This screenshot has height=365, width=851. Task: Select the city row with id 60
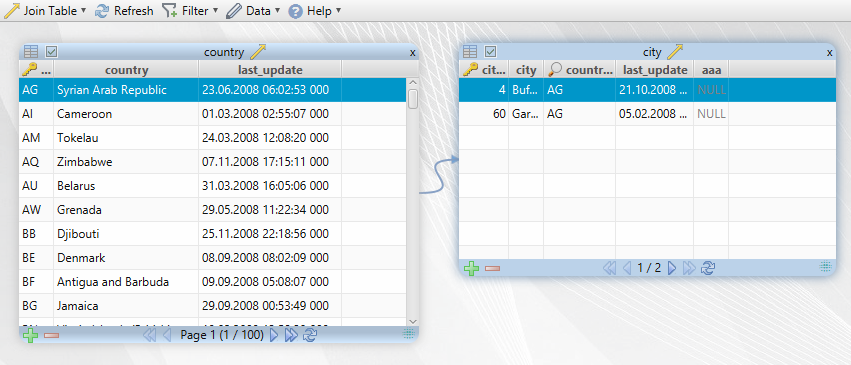(x=647, y=114)
